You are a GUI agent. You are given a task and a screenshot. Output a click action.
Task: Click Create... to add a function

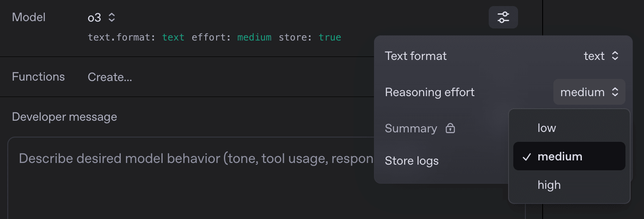(110, 77)
